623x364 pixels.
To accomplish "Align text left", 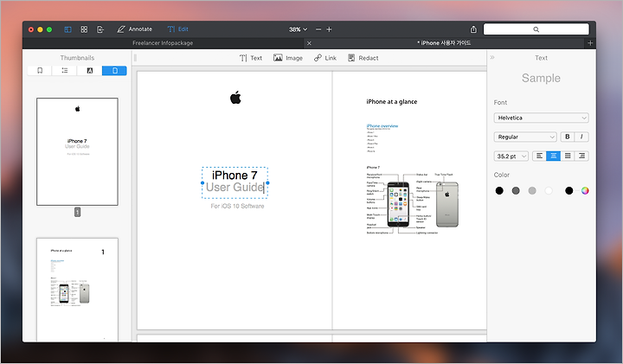I will (539, 156).
